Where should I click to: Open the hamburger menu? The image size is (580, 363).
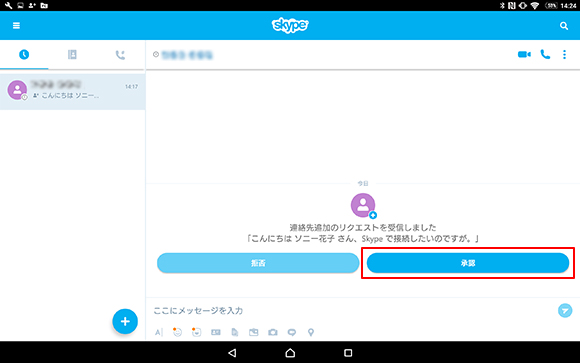16,26
